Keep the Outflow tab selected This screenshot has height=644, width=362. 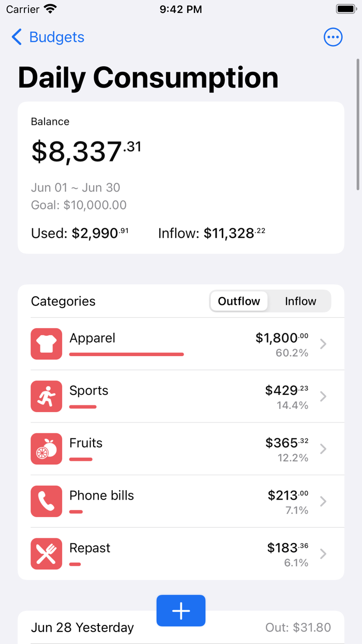(x=238, y=301)
